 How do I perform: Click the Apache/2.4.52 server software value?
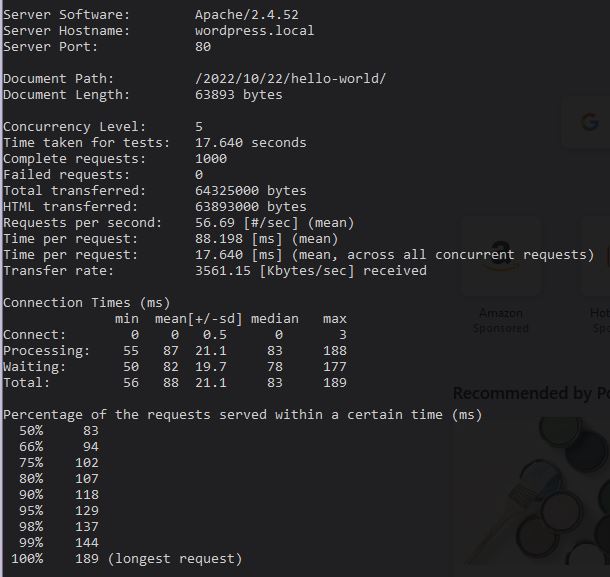coord(247,15)
